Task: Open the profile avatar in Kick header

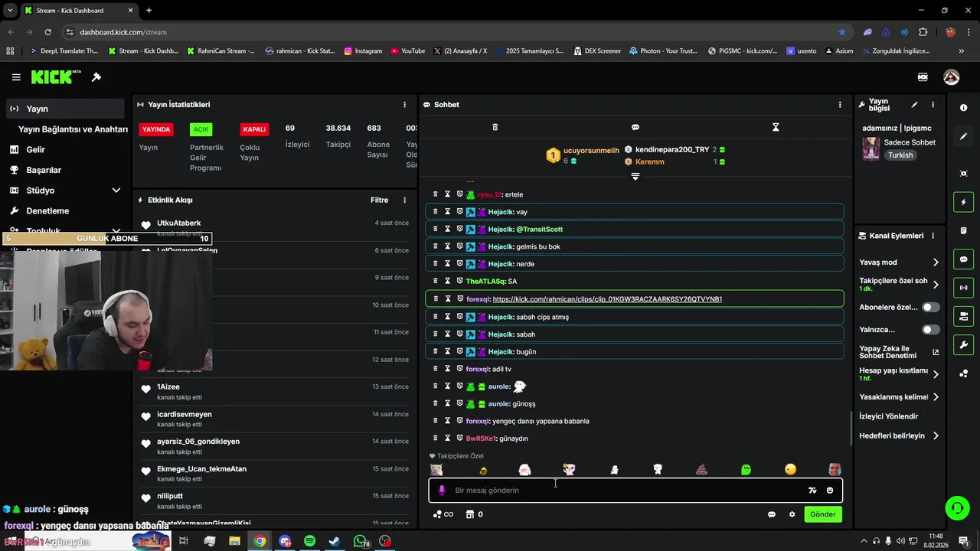Action: [952, 77]
